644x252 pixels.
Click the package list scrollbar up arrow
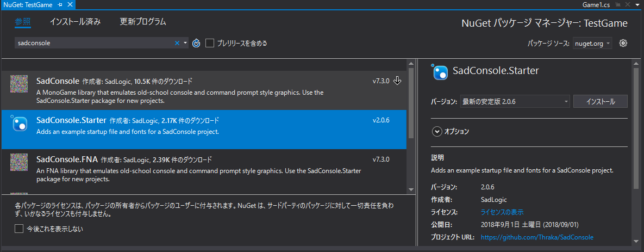(x=411, y=64)
